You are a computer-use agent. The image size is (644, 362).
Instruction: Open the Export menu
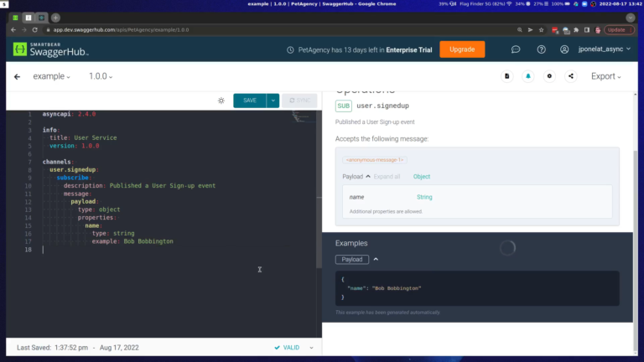(x=605, y=76)
